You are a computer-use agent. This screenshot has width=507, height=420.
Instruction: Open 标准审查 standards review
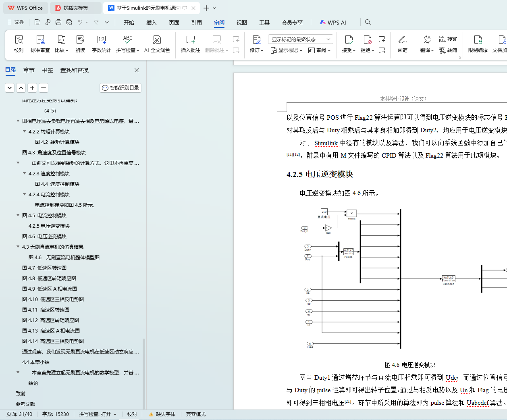pyautogui.click(x=40, y=44)
